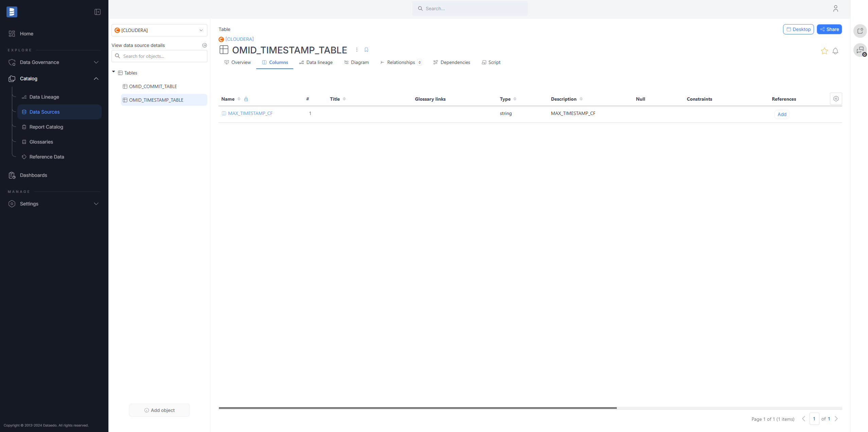Click the lock icon on Name column header
This screenshot has width=868, height=432.
click(x=246, y=99)
